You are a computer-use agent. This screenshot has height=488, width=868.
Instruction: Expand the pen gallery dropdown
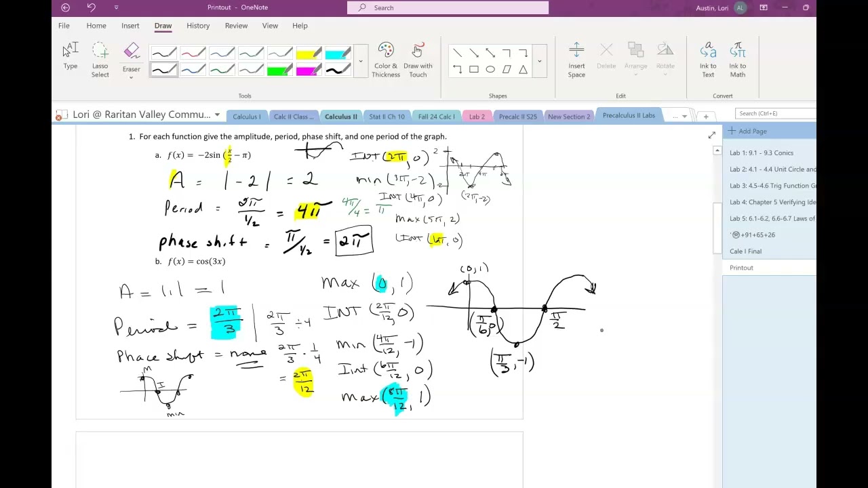[361, 62]
